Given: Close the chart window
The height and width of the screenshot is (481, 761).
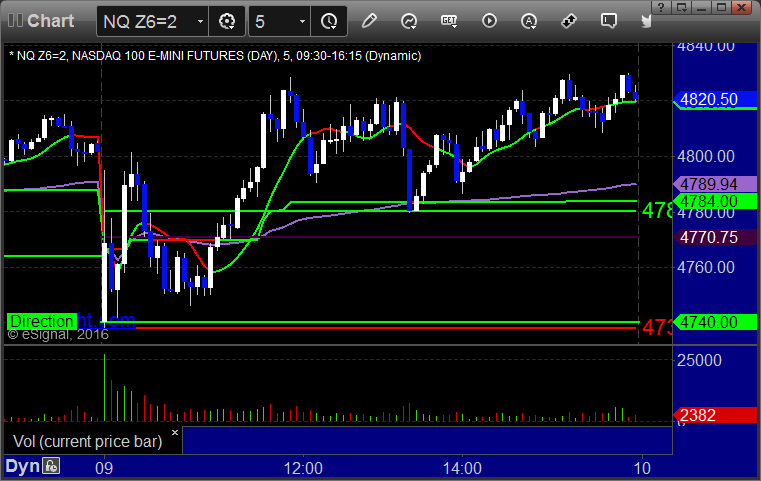Looking at the screenshot, I should (x=742, y=7).
